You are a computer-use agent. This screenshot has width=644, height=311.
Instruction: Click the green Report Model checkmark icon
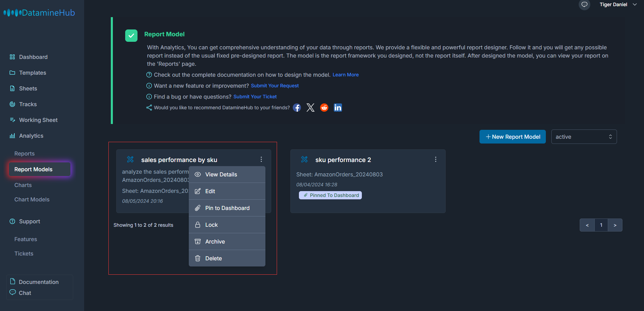click(x=131, y=35)
